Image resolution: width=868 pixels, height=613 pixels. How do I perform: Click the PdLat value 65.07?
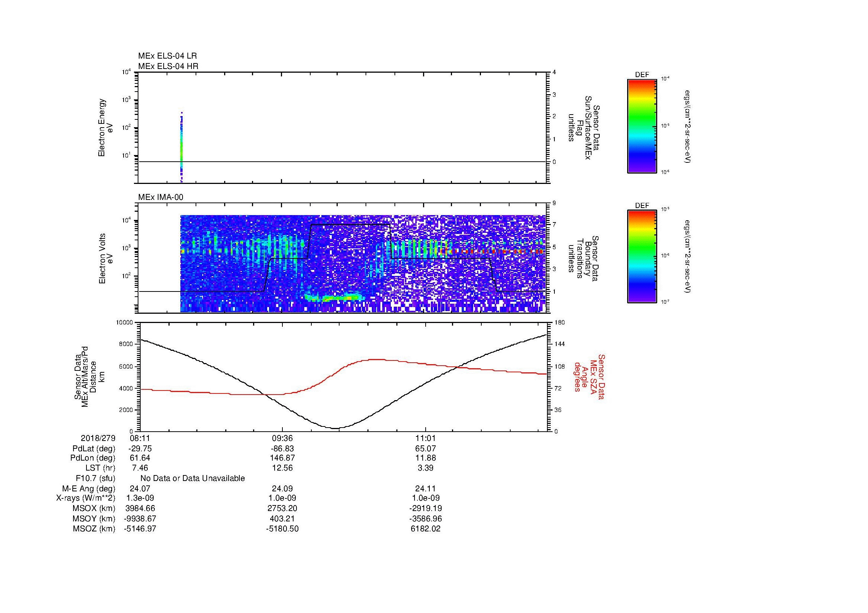[426, 449]
